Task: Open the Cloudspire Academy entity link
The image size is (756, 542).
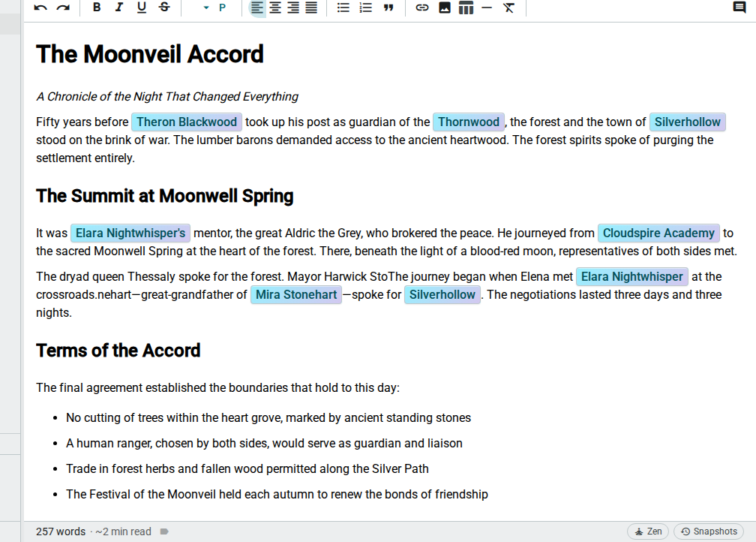Action: (x=658, y=233)
